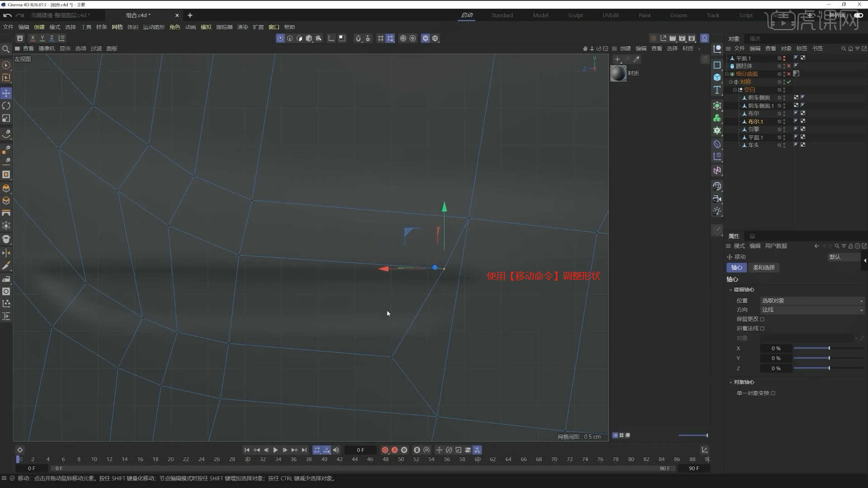
Task: Select the Rotate tool in the left toolbar
Action: 6,106
